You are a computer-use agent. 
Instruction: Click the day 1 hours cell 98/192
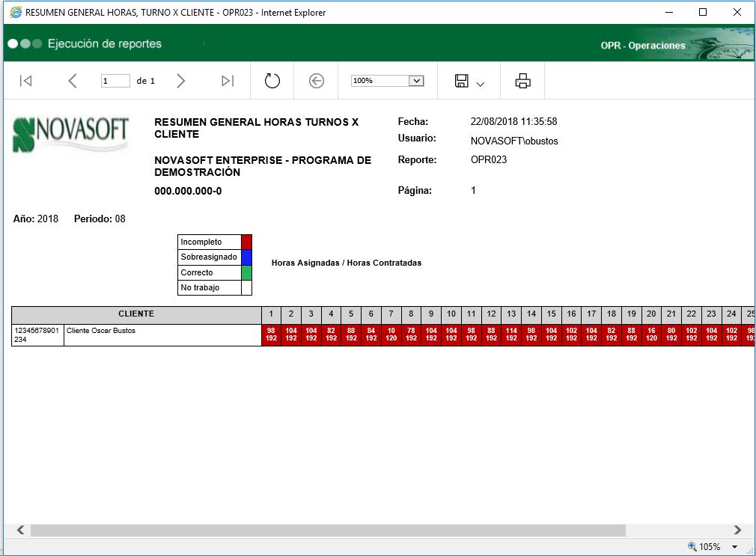point(271,334)
